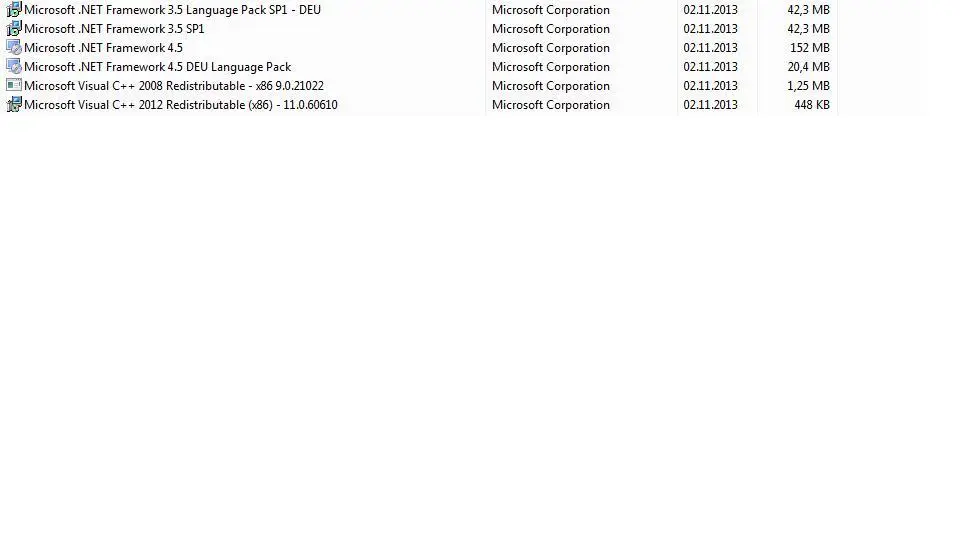Image resolution: width=960 pixels, height=540 pixels.
Task: Select the entry named Microsoft .NET Framework 4.5
Action: coord(103,48)
